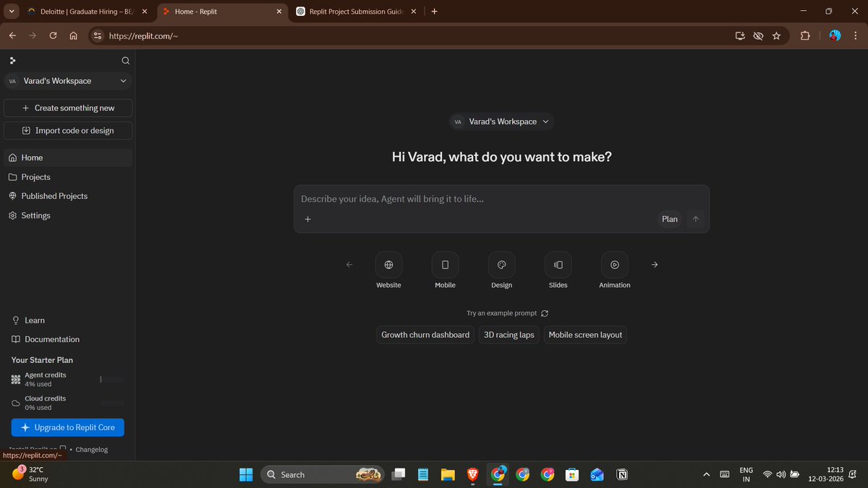Open Varad's Workspace selector above the greeting
Viewport: 868px width, 488px height.
[x=501, y=121]
